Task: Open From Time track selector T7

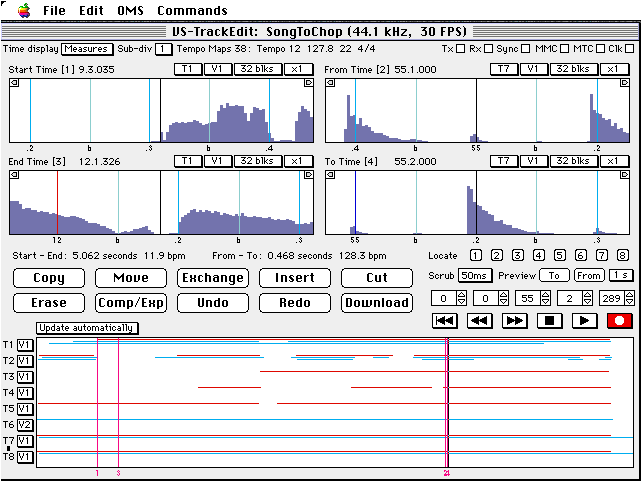Action: click(504, 69)
